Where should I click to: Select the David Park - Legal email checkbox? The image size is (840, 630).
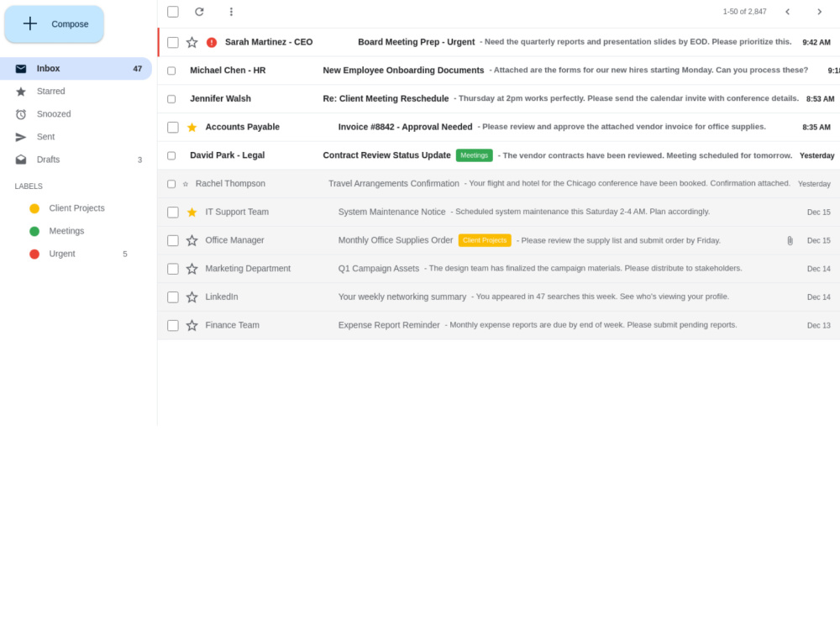tap(171, 156)
